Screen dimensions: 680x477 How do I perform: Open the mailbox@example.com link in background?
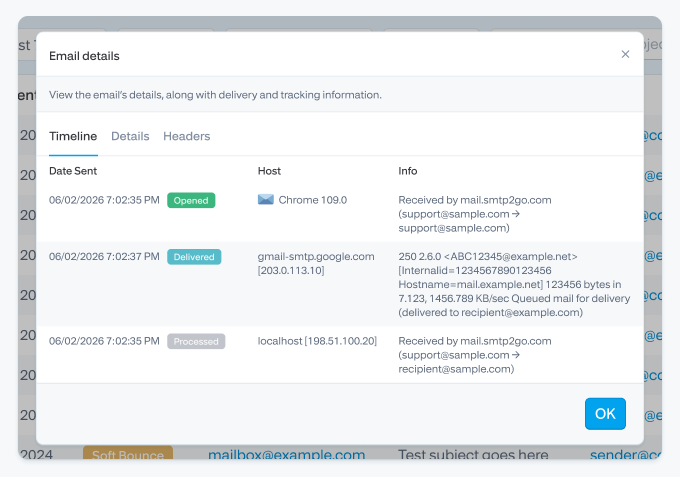[x=287, y=454]
